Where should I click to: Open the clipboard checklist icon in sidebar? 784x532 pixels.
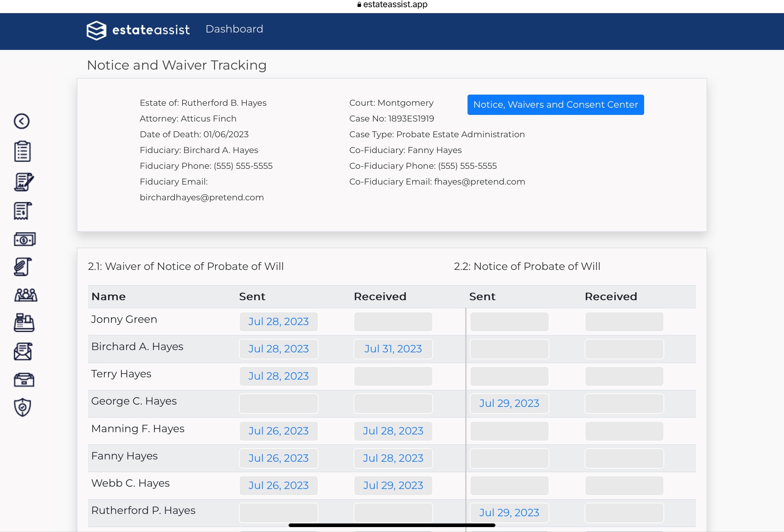pos(23,151)
